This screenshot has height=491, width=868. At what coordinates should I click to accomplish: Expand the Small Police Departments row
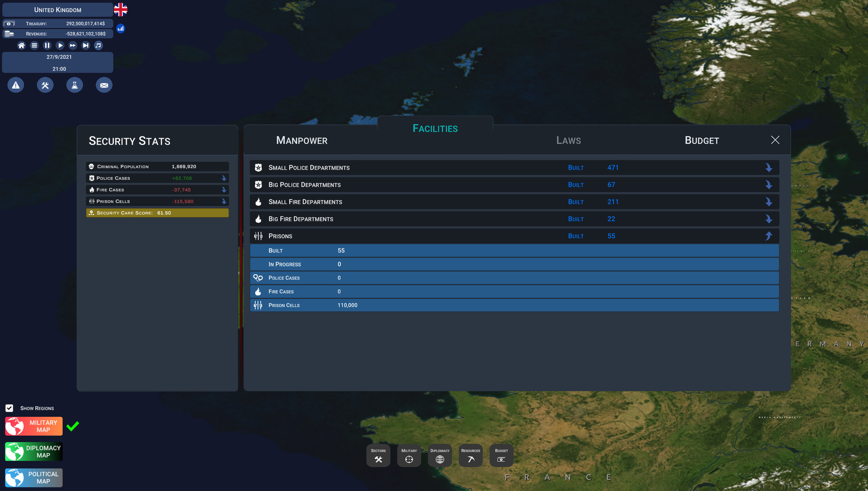(768, 168)
